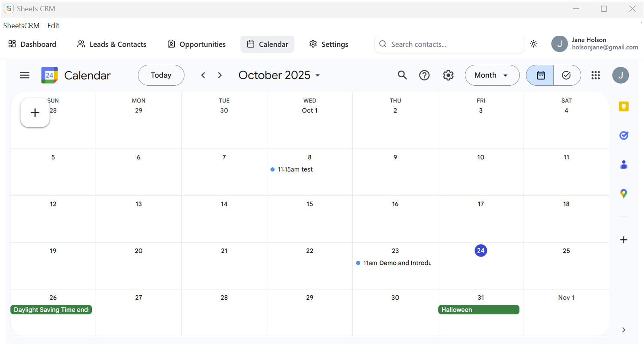Open the calendar settings gear menu
The width and height of the screenshot is (644, 362).
pyautogui.click(x=448, y=75)
